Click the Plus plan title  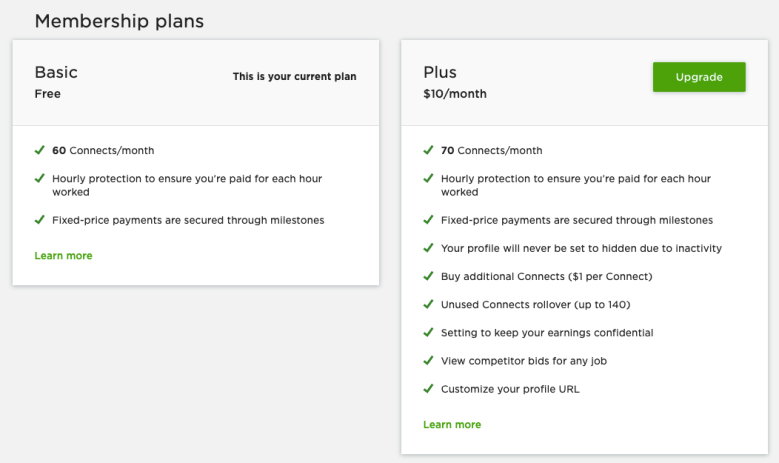[440, 72]
